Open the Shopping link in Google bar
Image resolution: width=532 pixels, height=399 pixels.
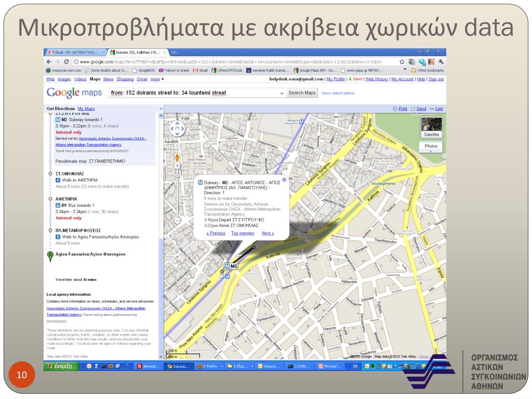(125, 79)
